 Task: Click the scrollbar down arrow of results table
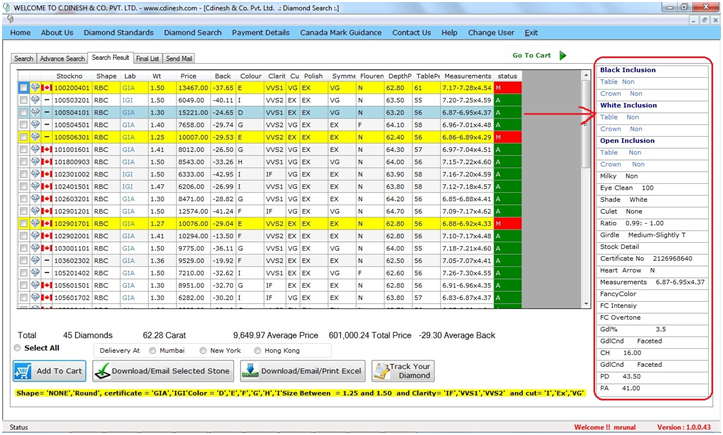pyautogui.click(x=586, y=304)
